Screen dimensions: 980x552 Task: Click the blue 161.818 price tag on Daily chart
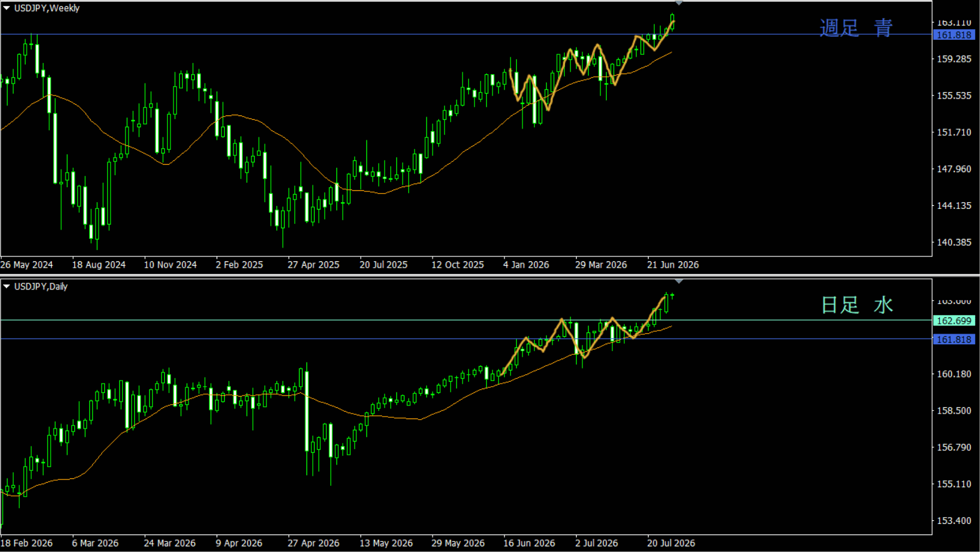click(x=954, y=339)
